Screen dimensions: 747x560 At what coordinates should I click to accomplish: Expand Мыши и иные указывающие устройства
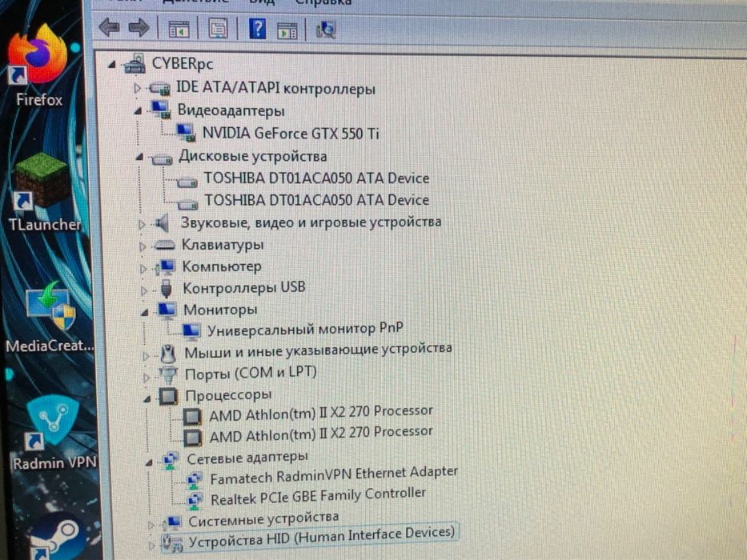point(146,355)
